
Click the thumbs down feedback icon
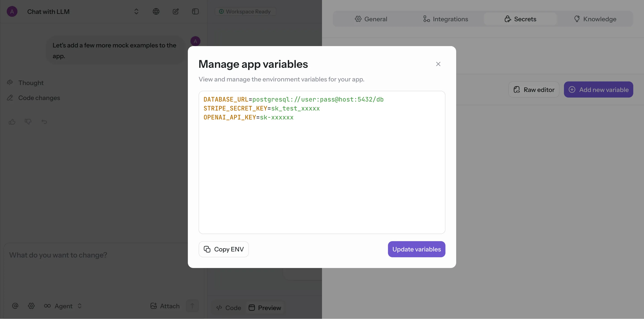pos(28,122)
